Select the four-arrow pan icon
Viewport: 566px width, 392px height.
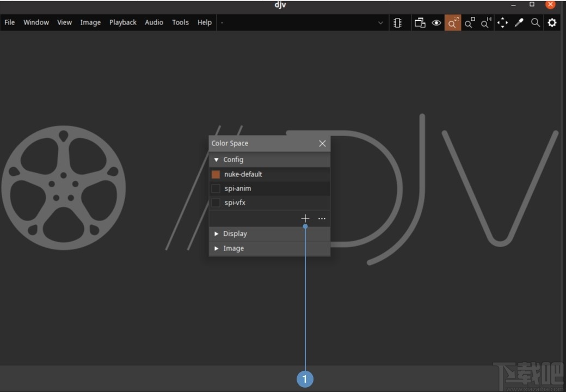pos(502,23)
